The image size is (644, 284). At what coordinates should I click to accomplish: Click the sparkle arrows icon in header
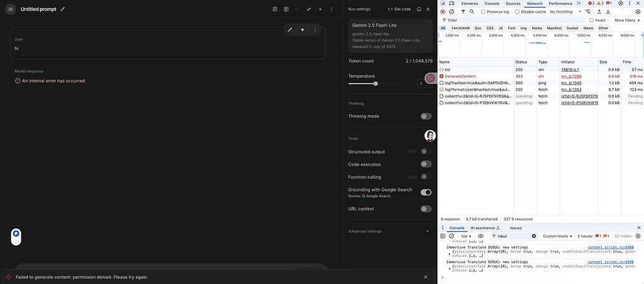pos(309,9)
